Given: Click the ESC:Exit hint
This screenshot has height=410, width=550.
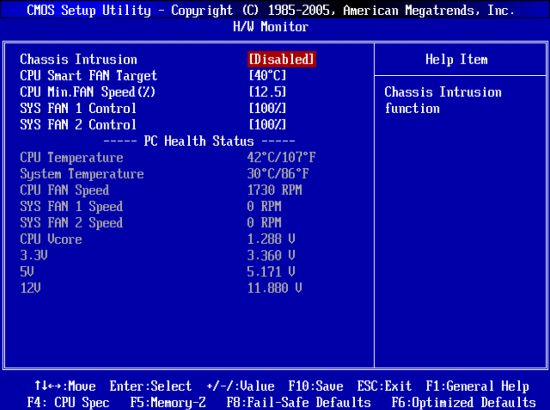Looking at the screenshot, I should coord(384,386).
